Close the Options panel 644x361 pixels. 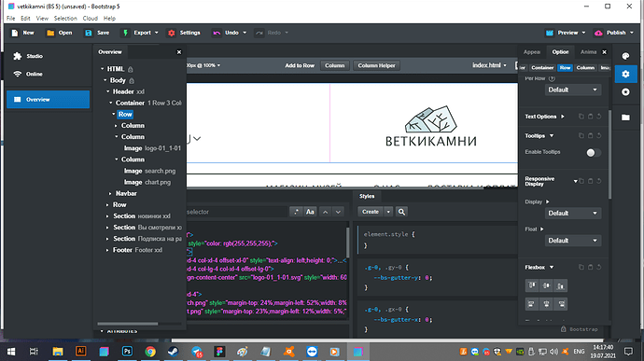pos(604,52)
